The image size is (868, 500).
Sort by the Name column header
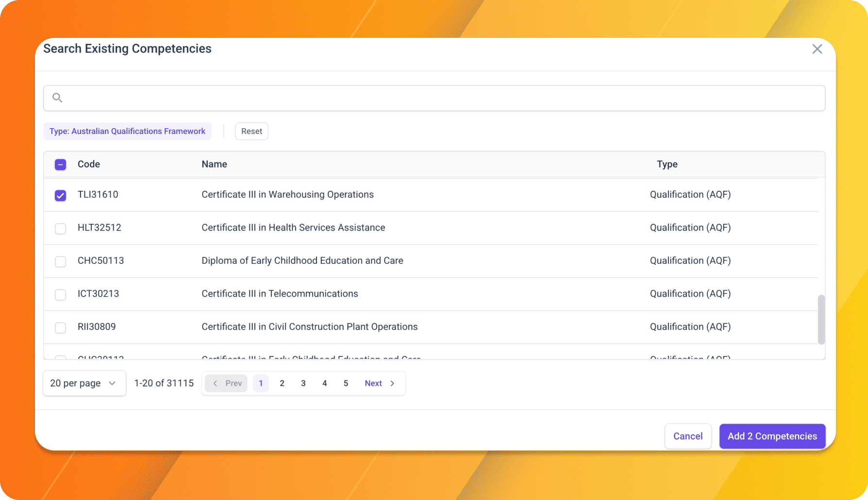tap(214, 164)
